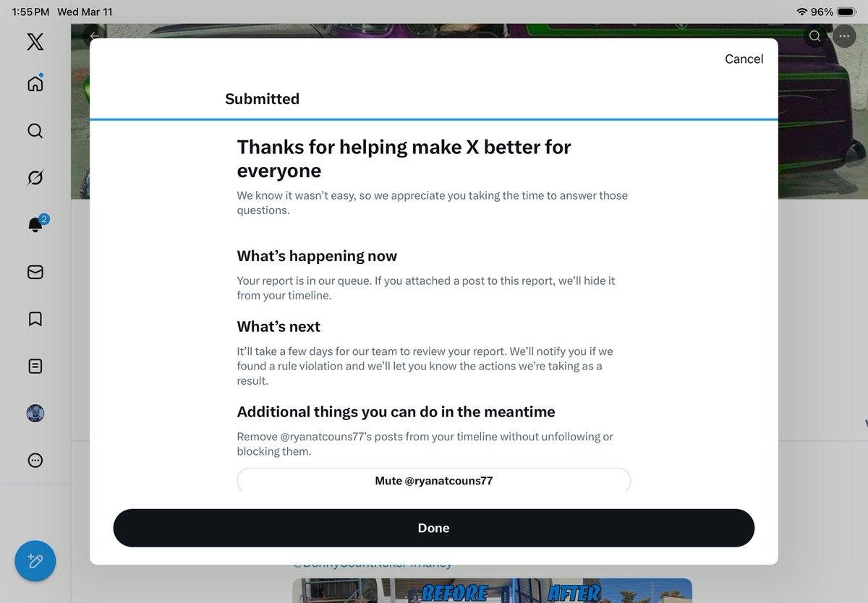Search this profile magnifier icon
868x603 pixels.
click(x=815, y=36)
